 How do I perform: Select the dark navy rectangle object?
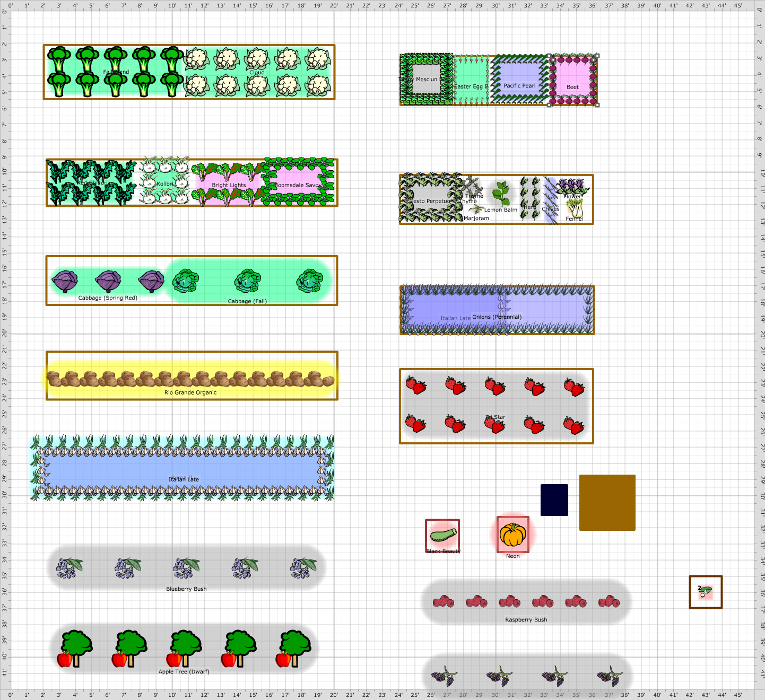[554, 500]
